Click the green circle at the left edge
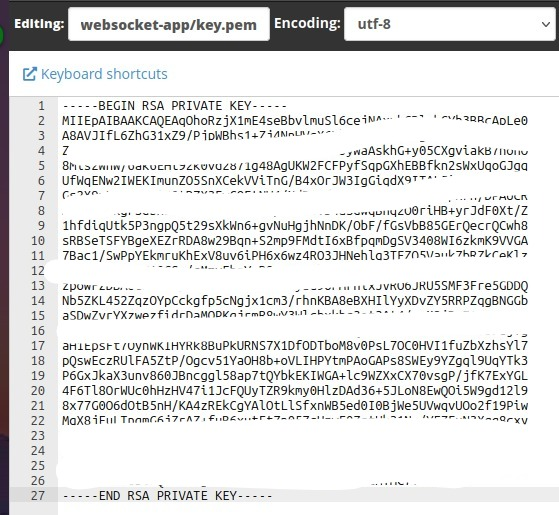The width and height of the screenshot is (559, 515). pyautogui.click(x=1, y=36)
